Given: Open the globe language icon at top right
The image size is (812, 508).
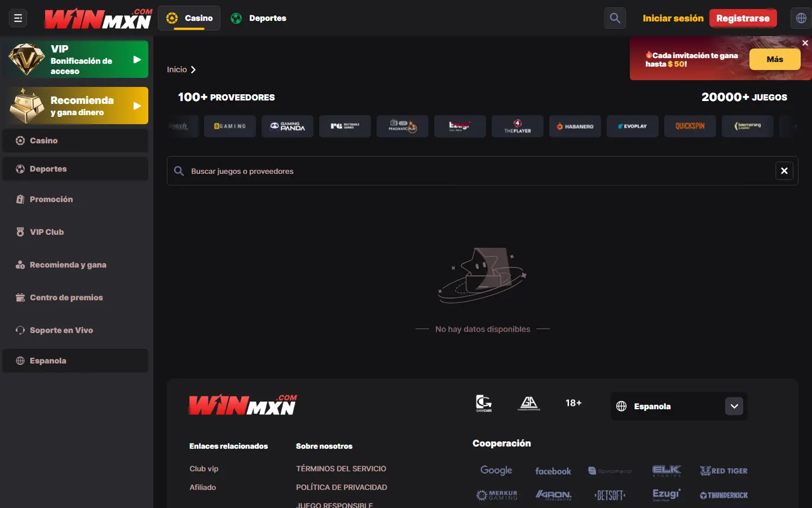Looking at the screenshot, I should coord(801,18).
